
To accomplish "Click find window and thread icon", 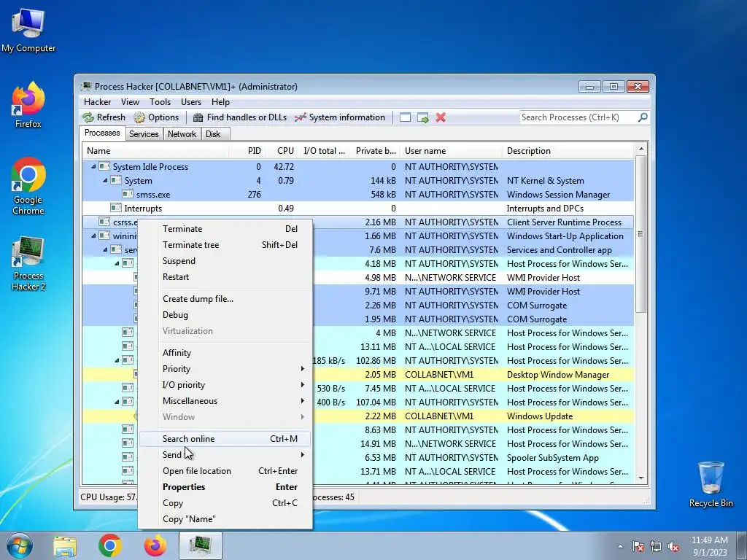I will (422, 117).
